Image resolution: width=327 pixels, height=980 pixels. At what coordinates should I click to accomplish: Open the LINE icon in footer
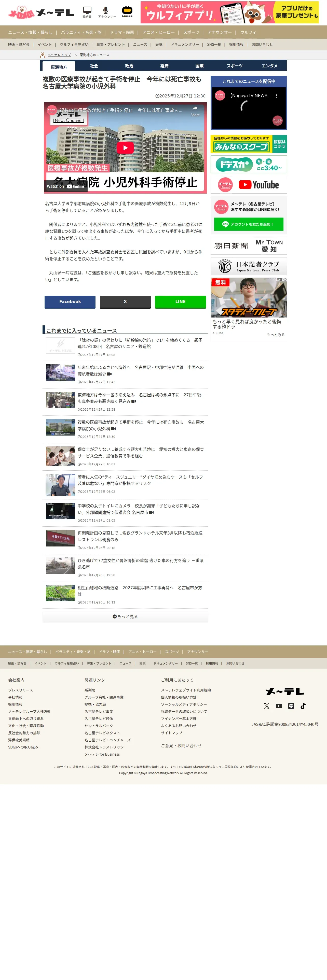point(291,706)
